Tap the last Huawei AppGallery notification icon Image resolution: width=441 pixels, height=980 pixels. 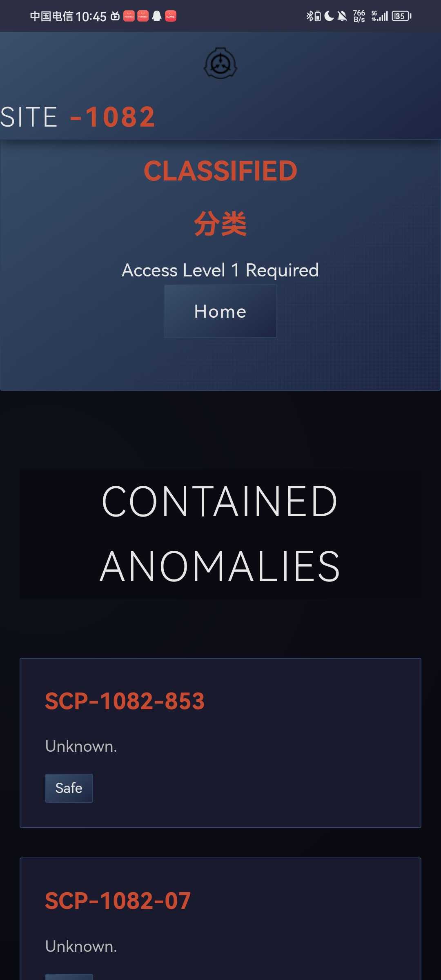pos(171,16)
